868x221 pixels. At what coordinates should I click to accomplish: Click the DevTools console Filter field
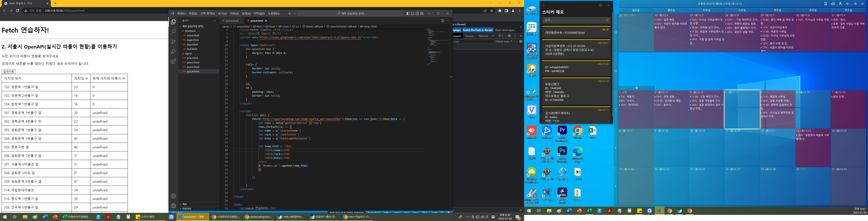click(473, 41)
